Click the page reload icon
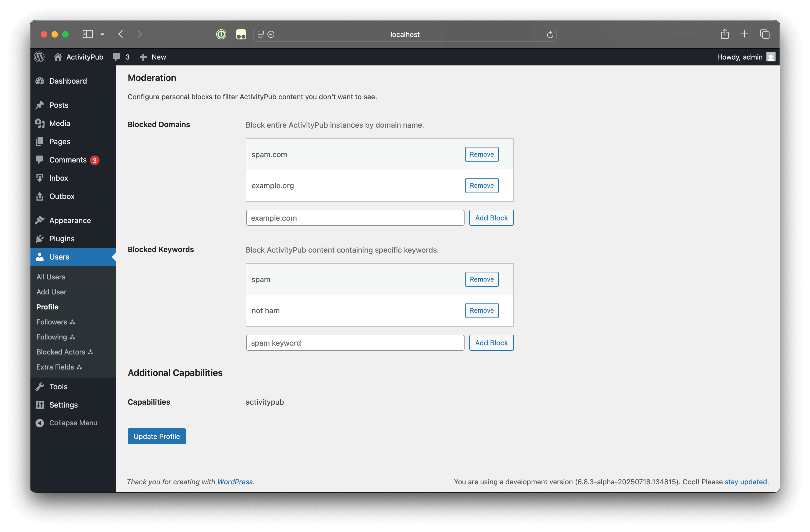 coord(550,34)
